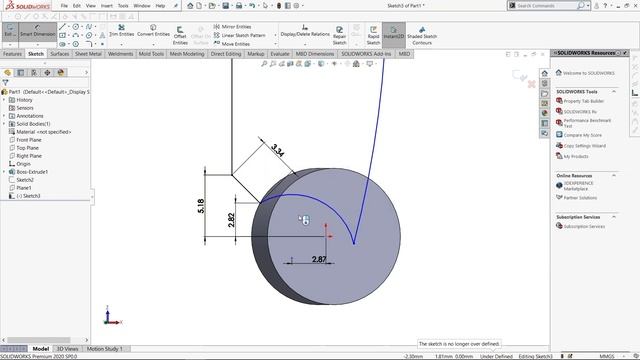Viewport: 640px width, 360px height.
Task: Click the Rebuild traffic light icon
Action: [279, 6]
